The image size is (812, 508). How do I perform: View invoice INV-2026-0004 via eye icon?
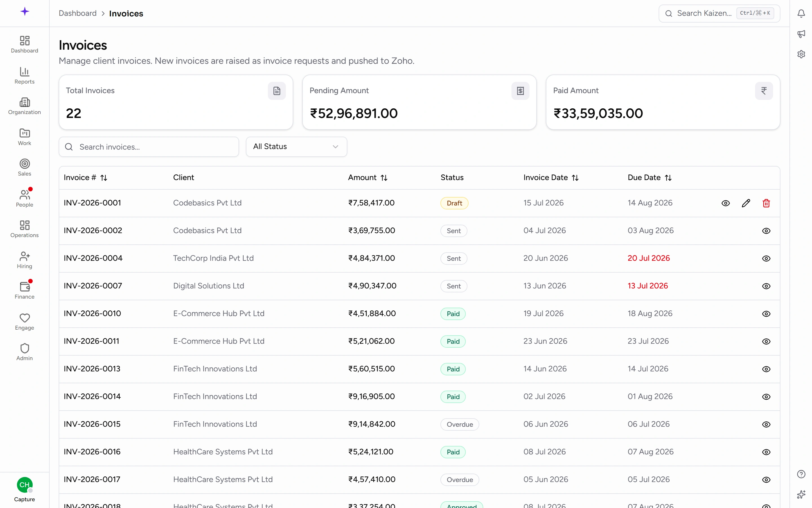coord(766,258)
